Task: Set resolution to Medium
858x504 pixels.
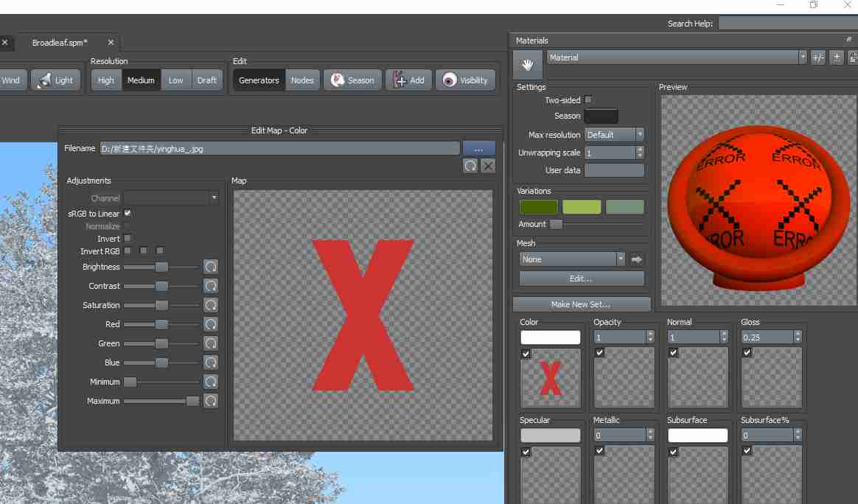Action: (x=142, y=80)
